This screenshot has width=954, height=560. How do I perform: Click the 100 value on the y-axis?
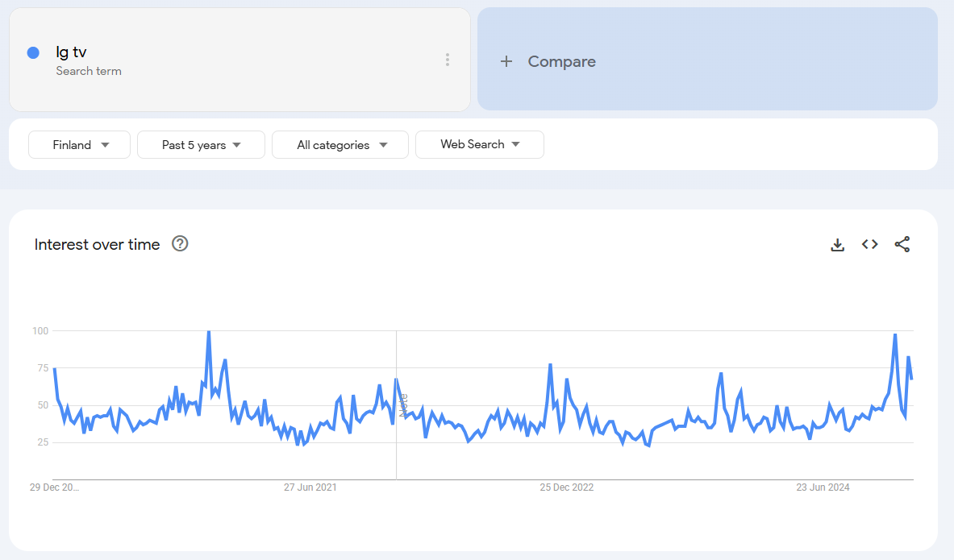point(40,331)
